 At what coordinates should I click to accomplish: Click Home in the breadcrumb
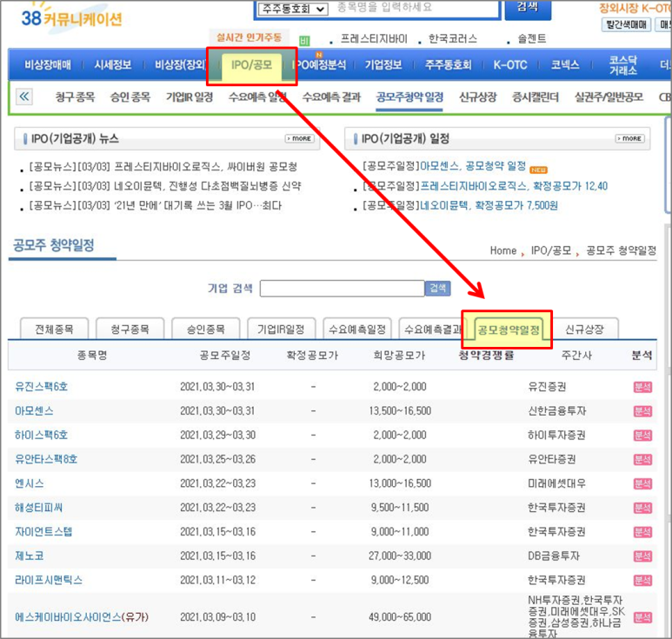[503, 250]
